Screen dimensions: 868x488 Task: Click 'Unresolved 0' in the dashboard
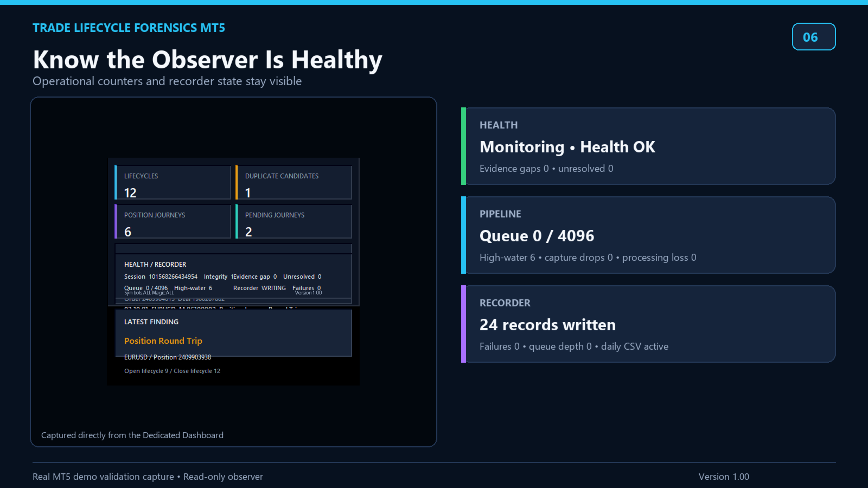click(302, 277)
